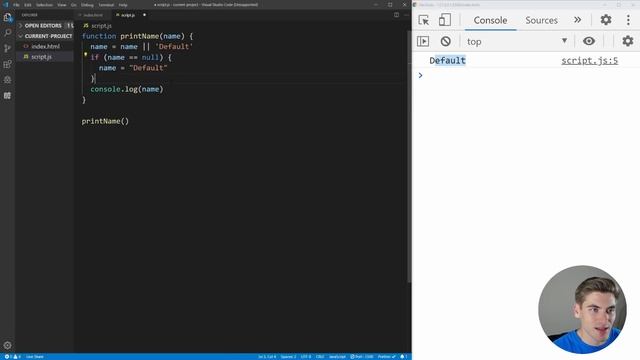The width and height of the screenshot is (640, 360).
Task: Click the JS icon in breadcrumb script.js
Action: click(x=86, y=25)
